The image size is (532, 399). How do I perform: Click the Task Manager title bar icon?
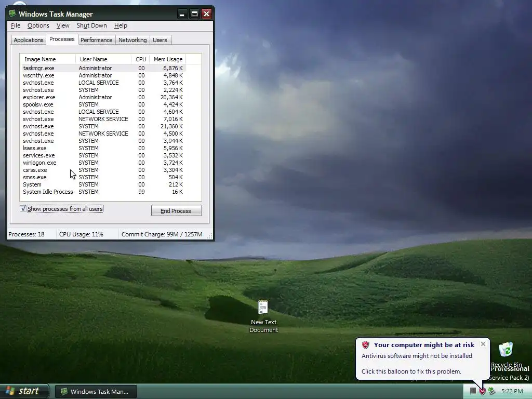click(x=12, y=14)
